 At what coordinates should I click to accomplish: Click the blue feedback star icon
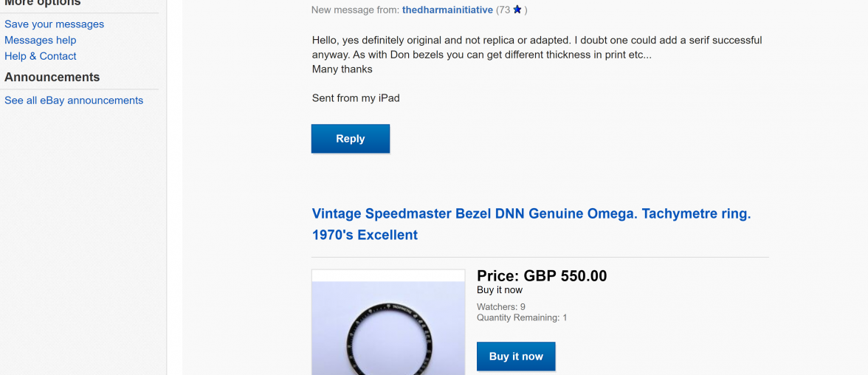517,10
